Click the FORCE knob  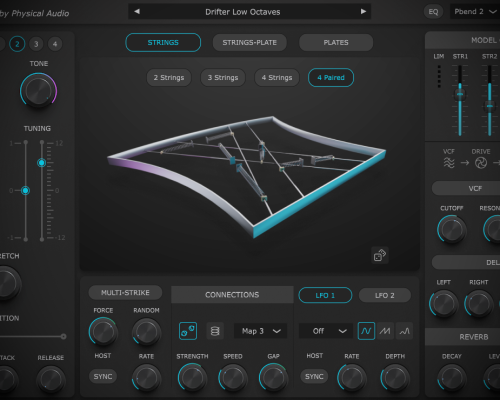[103, 332]
